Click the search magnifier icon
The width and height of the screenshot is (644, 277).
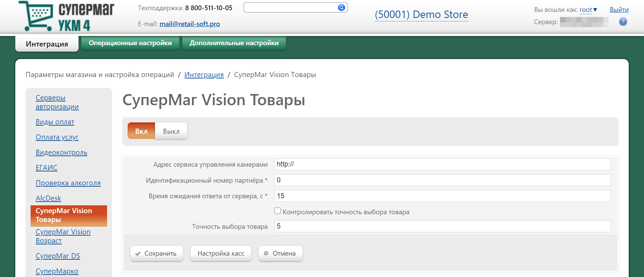pyautogui.click(x=341, y=7)
